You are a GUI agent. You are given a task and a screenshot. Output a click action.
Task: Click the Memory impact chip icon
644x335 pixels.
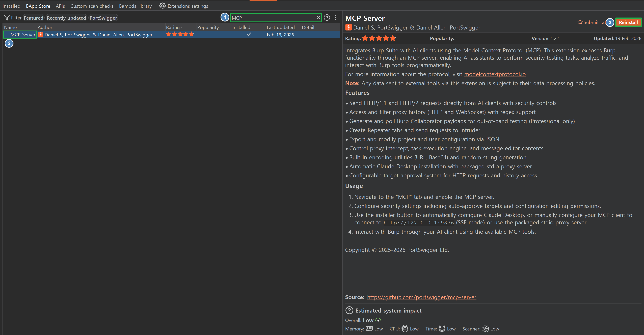[x=369, y=329]
